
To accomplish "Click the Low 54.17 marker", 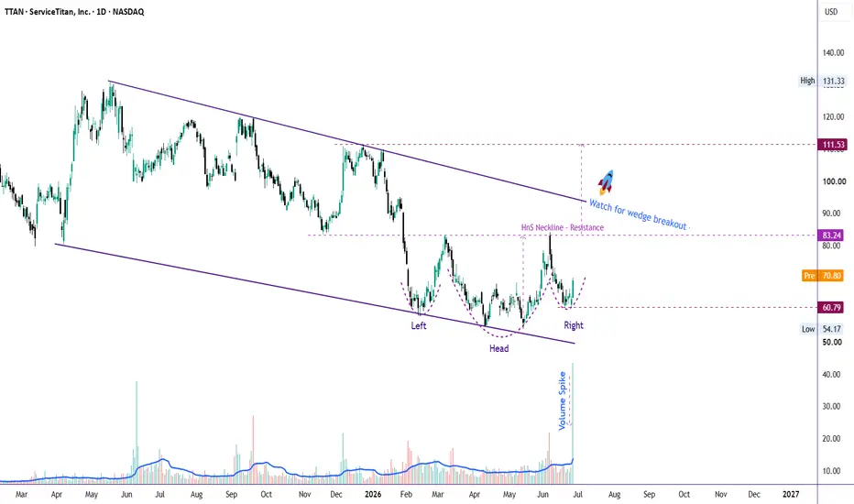I will tap(823, 329).
